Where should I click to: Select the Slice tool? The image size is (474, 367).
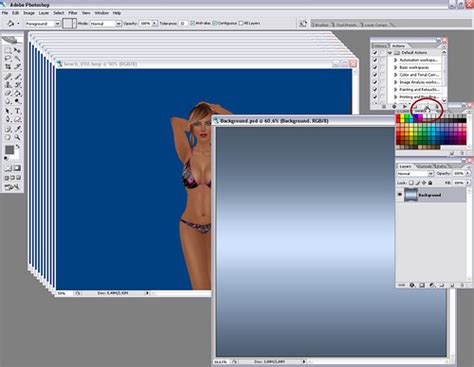click(x=17, y=67)
